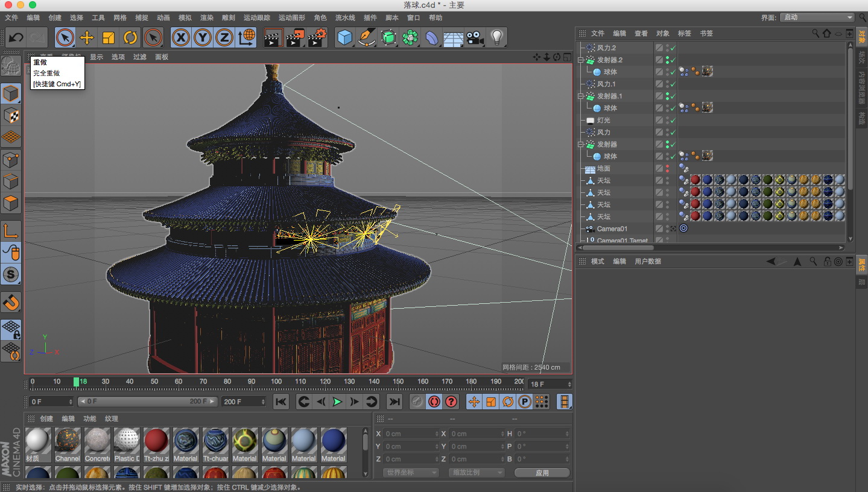This screenshot has width=868, height=492.
Task: Switch to Edges mode in left palette
Action: point(11,181)
